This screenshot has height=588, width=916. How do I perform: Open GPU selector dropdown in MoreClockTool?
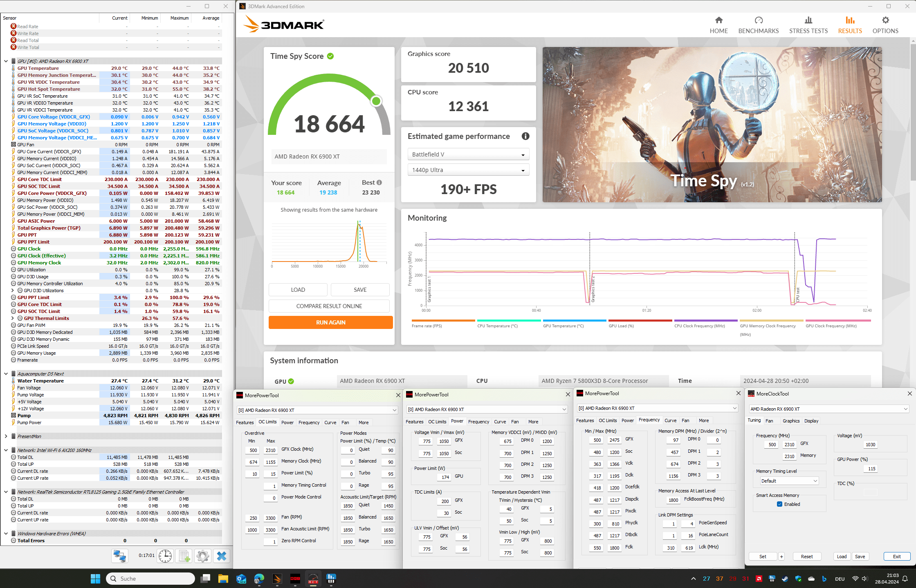point(829,409)
